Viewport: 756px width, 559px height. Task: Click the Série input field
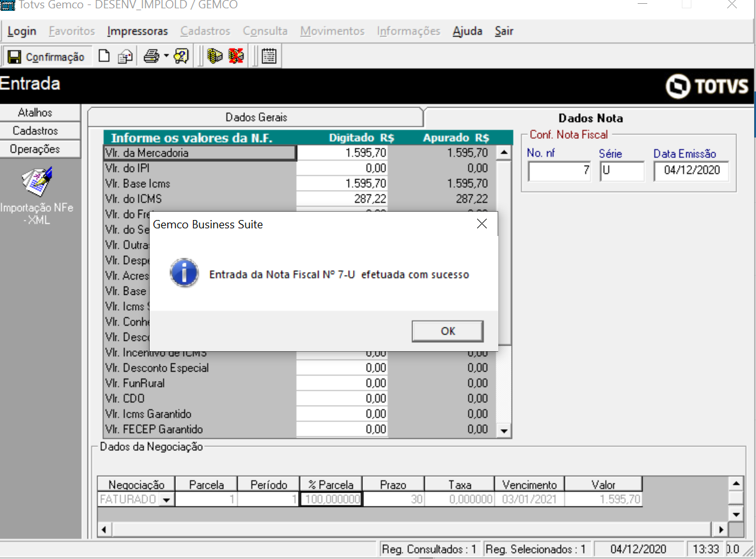622,171
